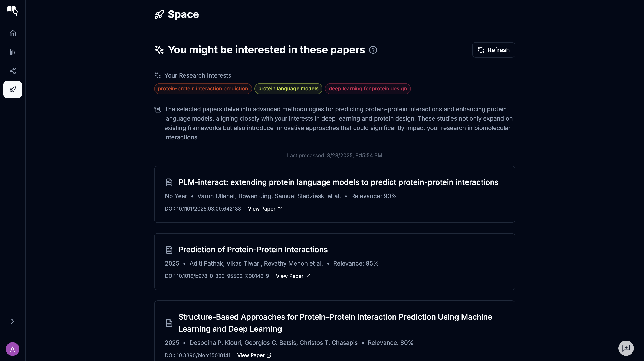The image size is (644, 361).
Task: Select the Space rocket icon in sidebar
Action: [x=13, y=90]
